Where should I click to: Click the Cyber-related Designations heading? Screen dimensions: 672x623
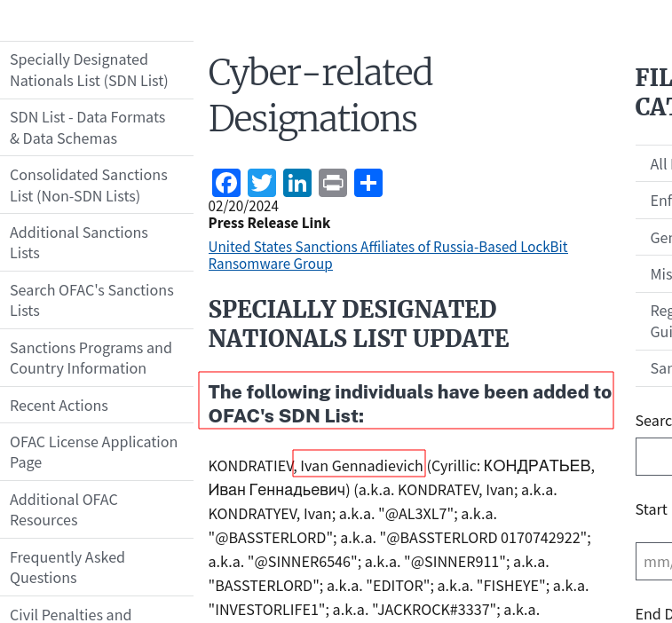click(x=320, y=95)
